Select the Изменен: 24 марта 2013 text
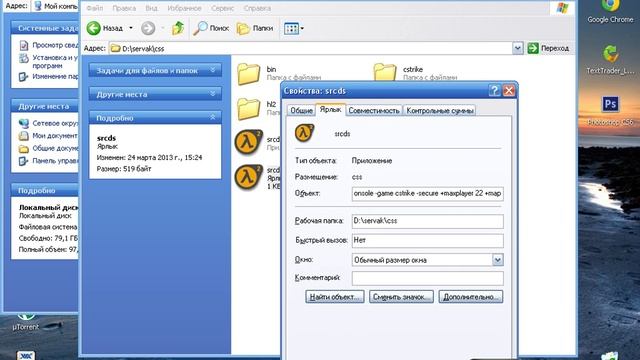640x360 pixels. tap(149, 158)
